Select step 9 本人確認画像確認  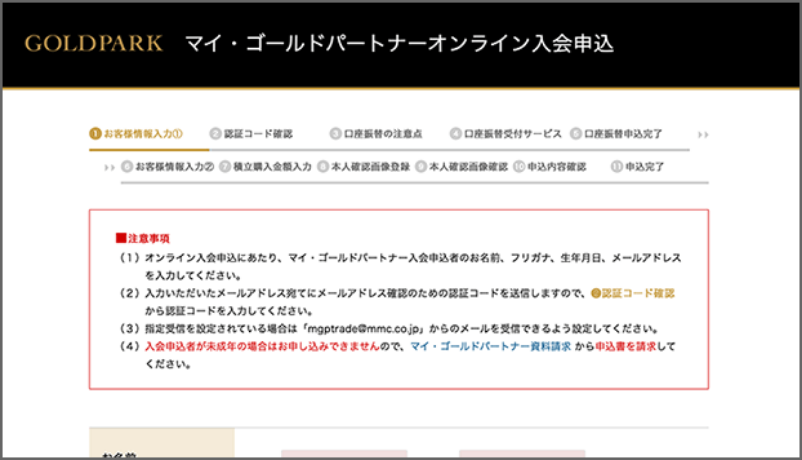point(461,167)
